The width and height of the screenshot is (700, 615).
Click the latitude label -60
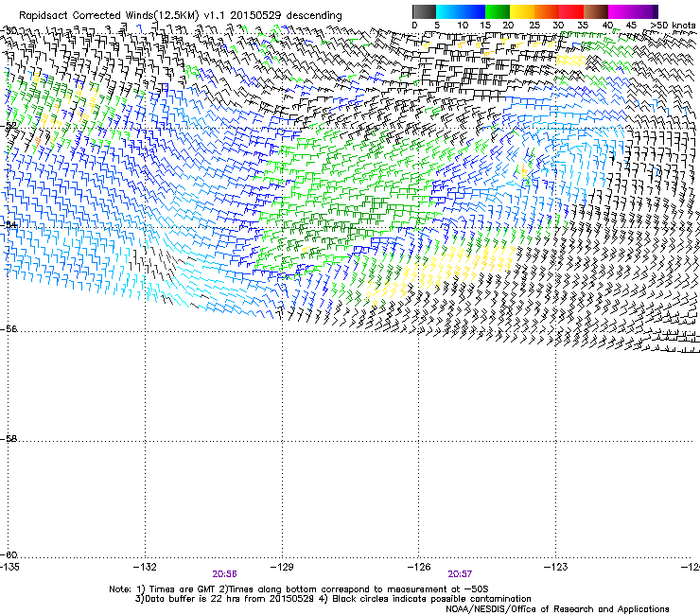tap(9, 555)
